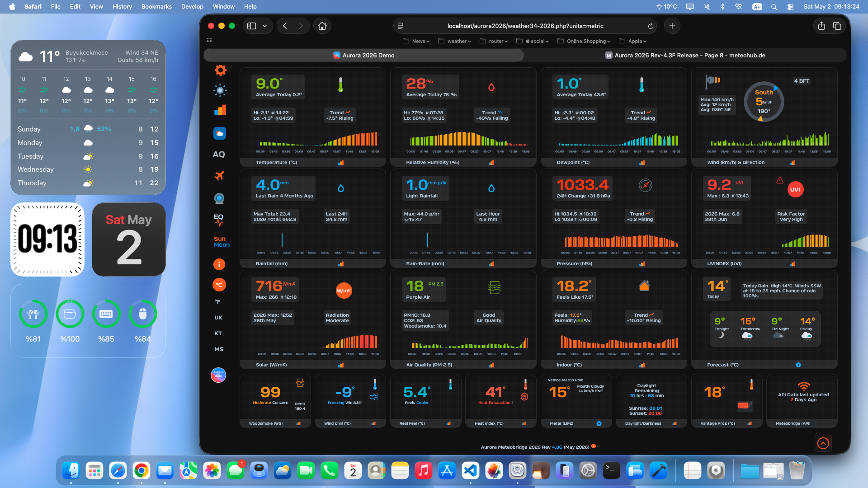Expand the router bookmarks folder
Screen dimensions: 868x488
point(494,41)
